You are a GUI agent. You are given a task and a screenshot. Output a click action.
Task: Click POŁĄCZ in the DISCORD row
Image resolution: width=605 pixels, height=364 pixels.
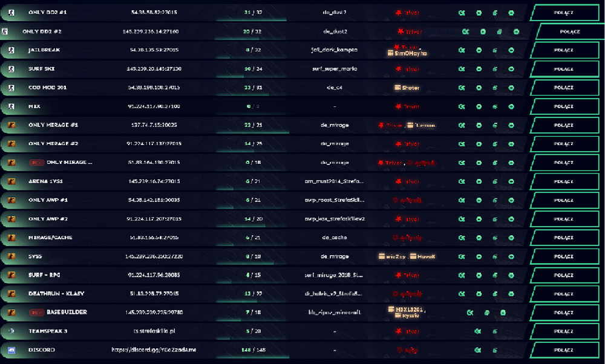coord(564,350)
